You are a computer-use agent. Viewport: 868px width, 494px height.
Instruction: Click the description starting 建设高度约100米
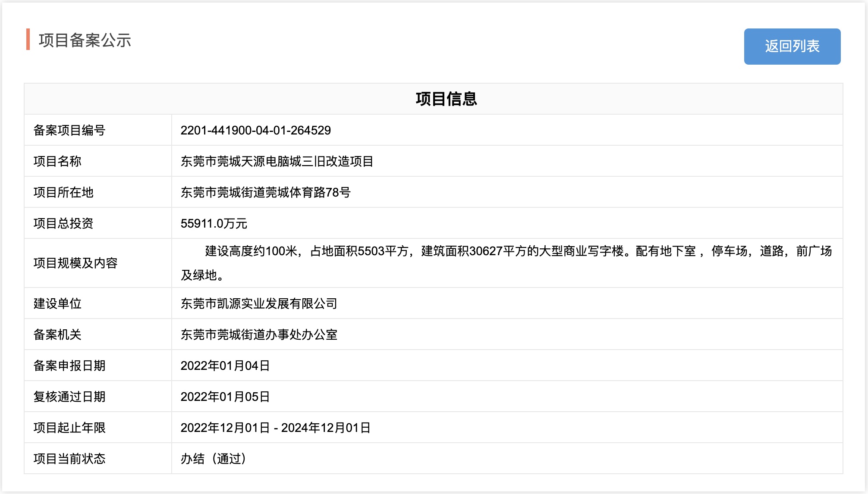pos(506,263)
